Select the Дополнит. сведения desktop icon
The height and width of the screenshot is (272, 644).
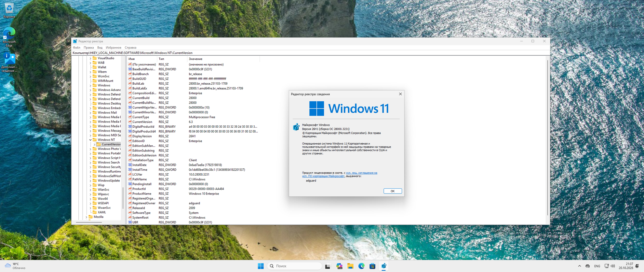click(9, 63)
